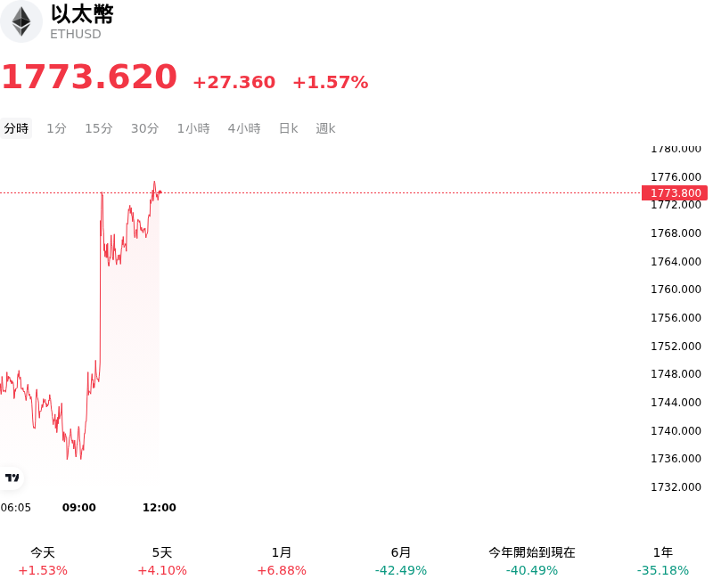Viewport: 713px width, 588px height.
Task: Select 今年開始到現在 year-to-date range
Action: click(532, 561)
